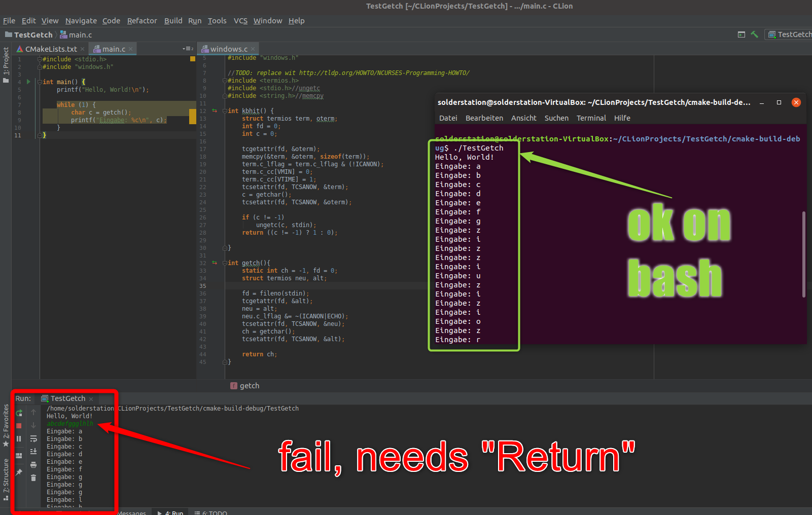Open the Help menu

[297, 21]
